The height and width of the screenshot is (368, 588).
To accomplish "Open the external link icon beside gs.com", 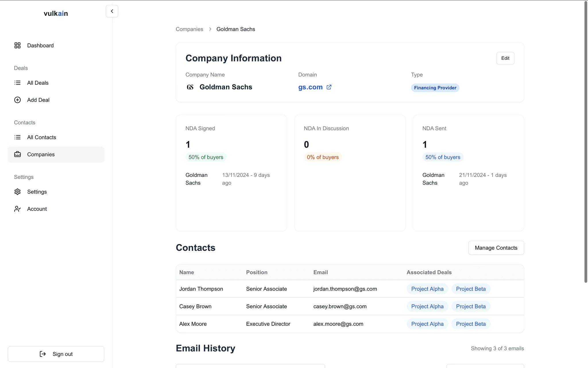I will [329, 87].
